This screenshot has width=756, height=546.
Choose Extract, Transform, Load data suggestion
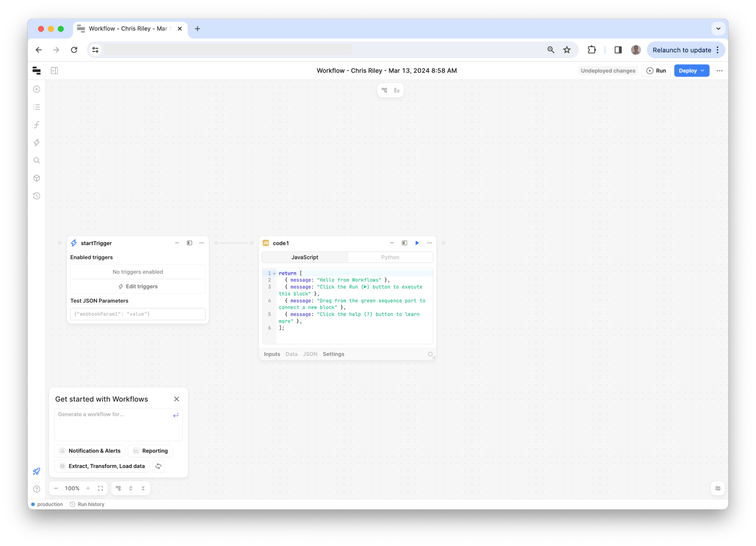point(102,466)
